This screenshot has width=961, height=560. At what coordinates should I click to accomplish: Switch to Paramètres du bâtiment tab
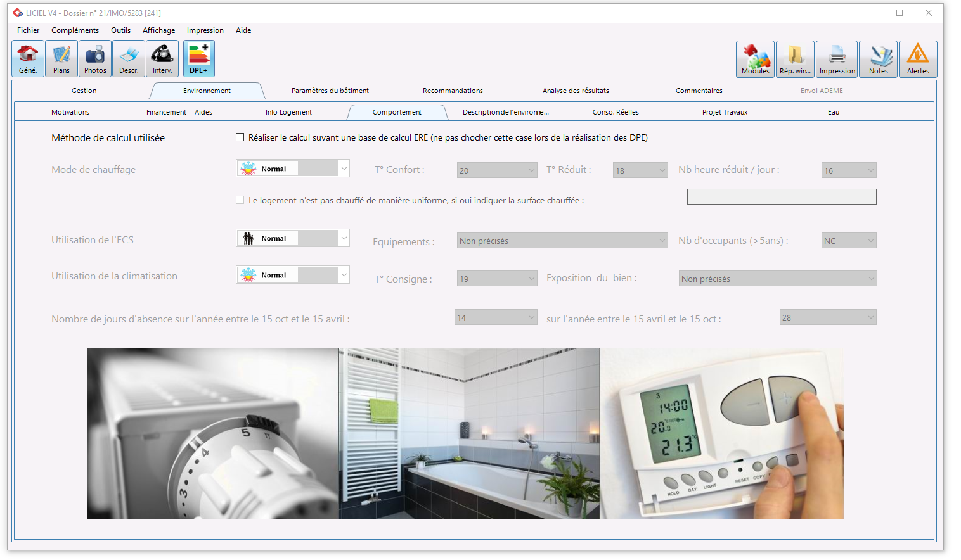point(330,91)
